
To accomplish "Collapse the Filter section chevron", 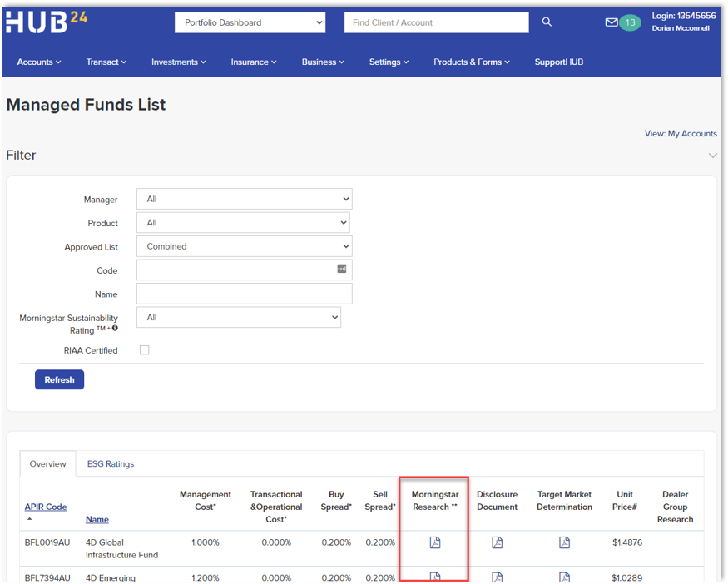I will tap(712, 156).
